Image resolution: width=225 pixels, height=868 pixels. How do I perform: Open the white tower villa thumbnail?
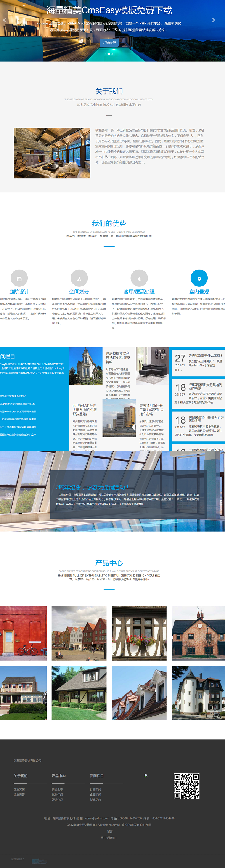[198, 693]
